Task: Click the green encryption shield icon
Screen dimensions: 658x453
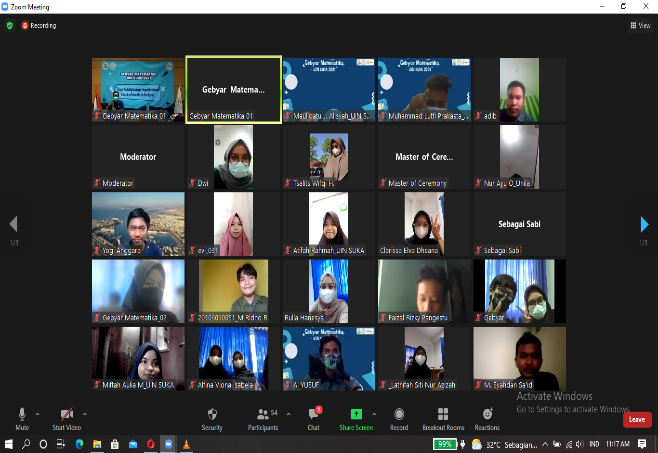Action: (x=10, y=26)
